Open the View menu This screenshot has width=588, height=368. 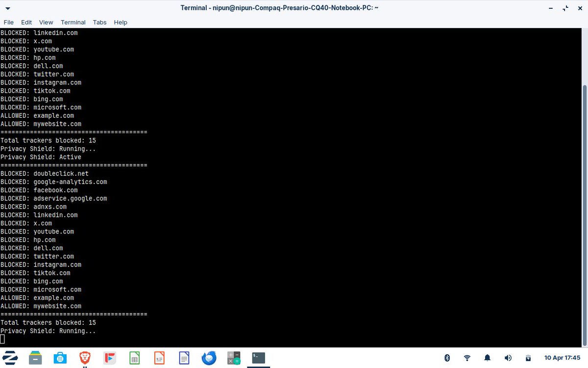[46, 22]
